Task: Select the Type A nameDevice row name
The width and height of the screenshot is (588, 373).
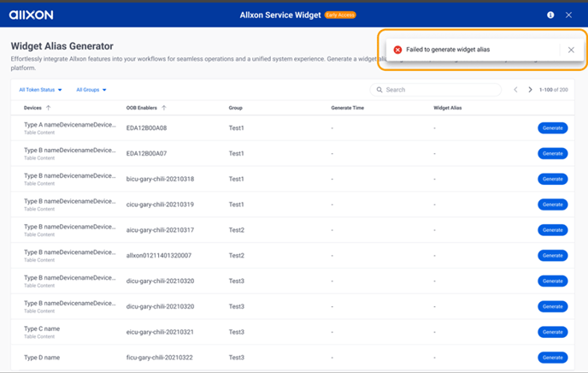Action: (x=70, y=125)
